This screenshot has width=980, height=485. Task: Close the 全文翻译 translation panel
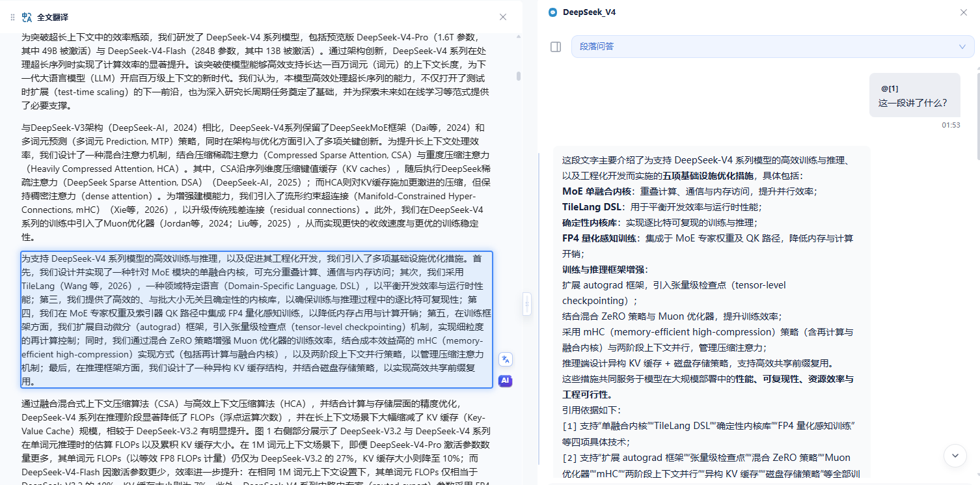pyautogui.click(x=503, y=17)
